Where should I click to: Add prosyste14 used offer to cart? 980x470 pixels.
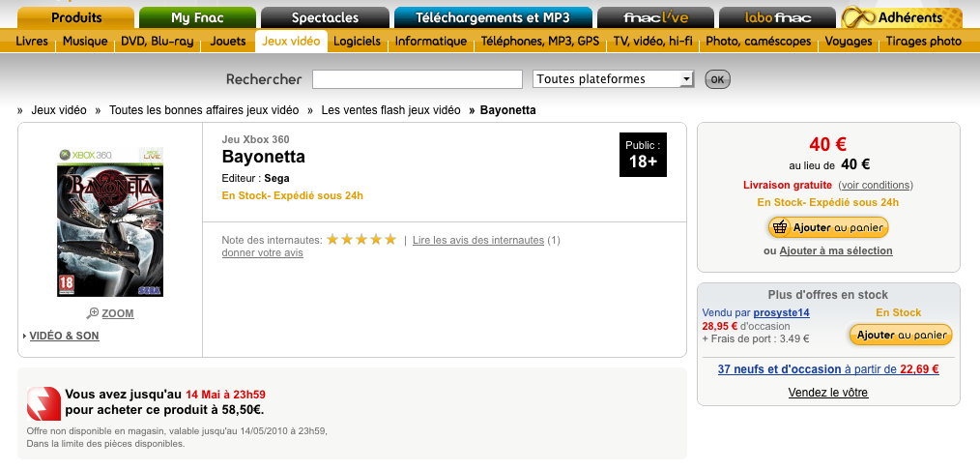coord(901,335)
